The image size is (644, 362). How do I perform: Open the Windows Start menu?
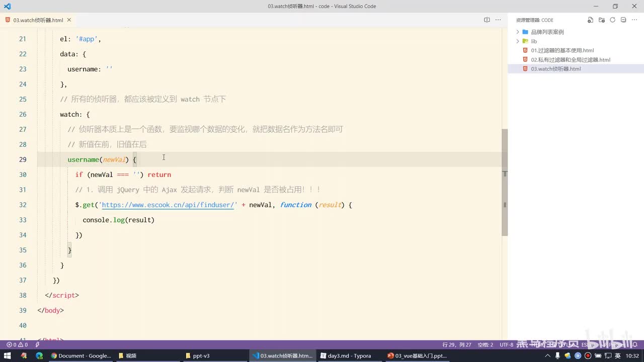tap(8, 355)
